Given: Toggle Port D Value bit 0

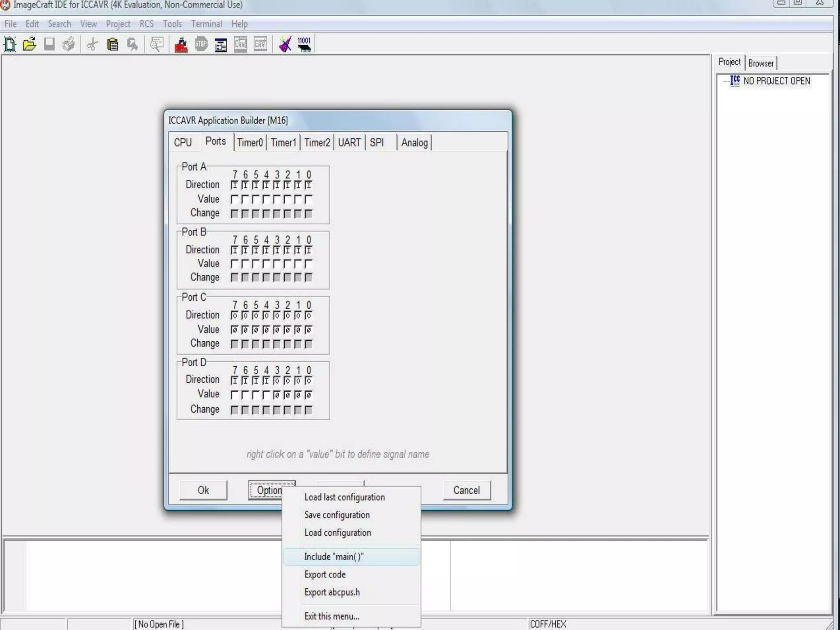Looking at the screenshot, I should [308, 395].
